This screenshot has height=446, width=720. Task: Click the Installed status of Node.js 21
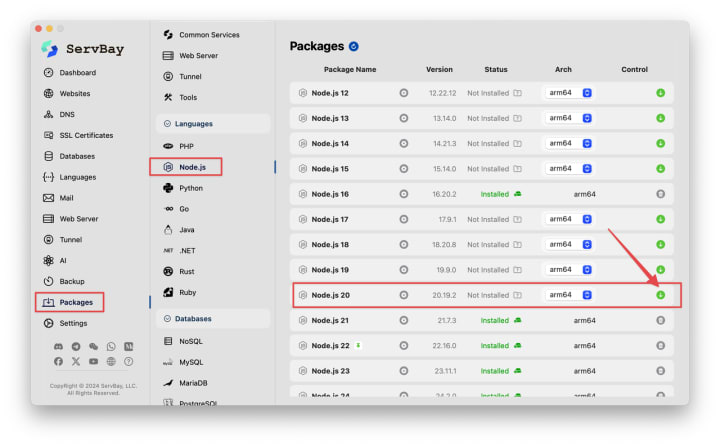495,320
